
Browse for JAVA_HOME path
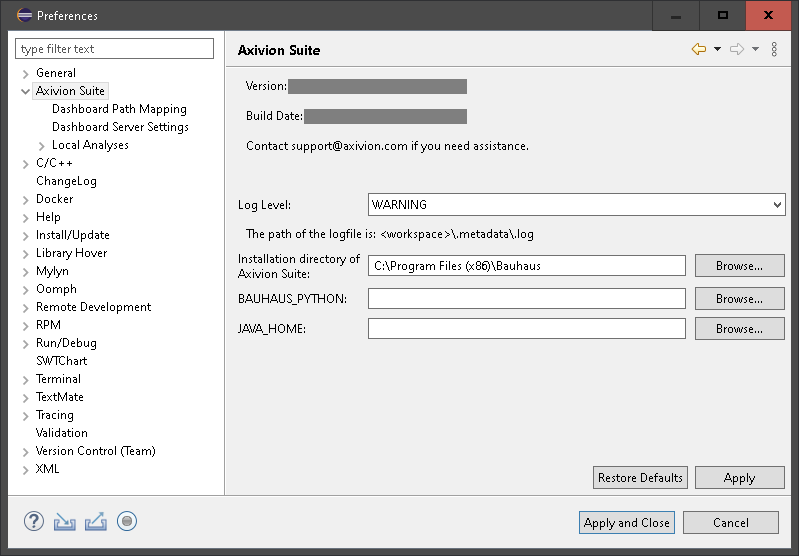[x=739, y=329]
